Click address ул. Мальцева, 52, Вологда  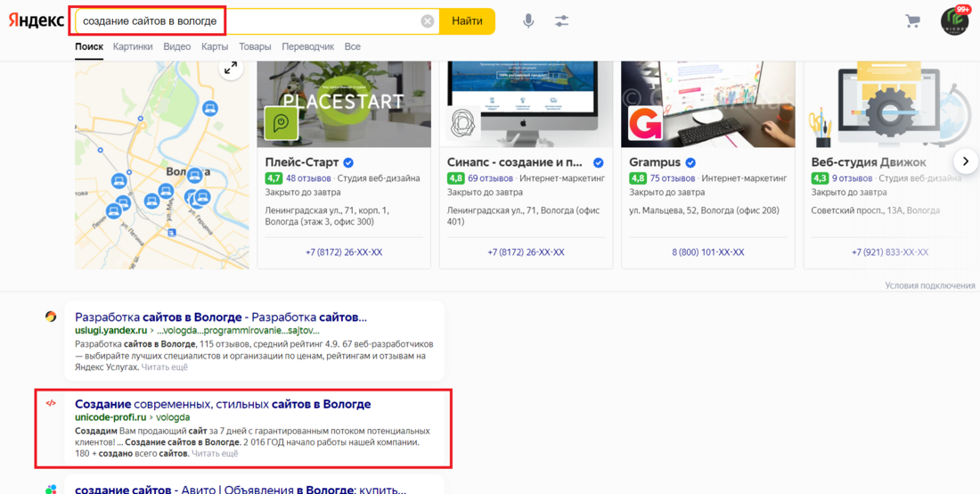(x=705, y=210)
